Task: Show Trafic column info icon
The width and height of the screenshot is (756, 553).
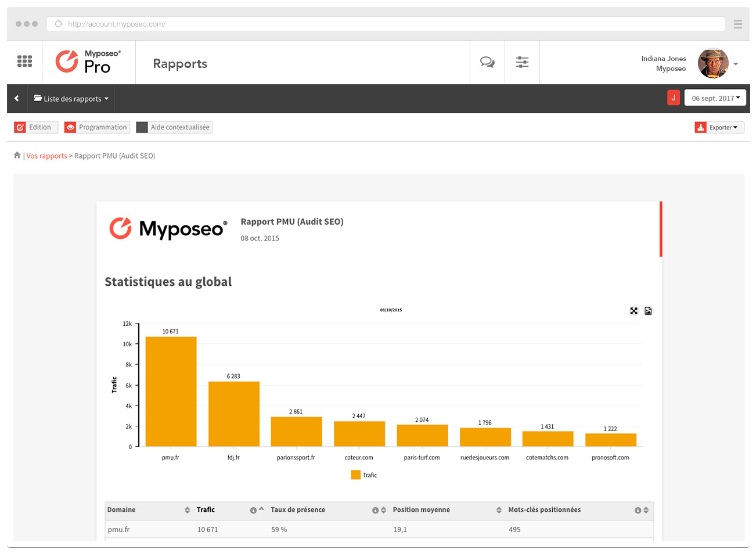Action: (253, 510)
